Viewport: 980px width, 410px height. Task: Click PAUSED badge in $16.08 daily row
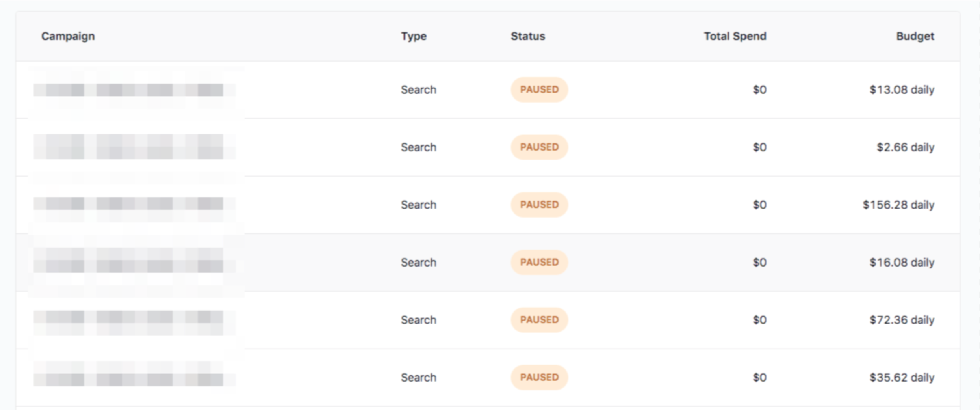(x=539, y=262)
